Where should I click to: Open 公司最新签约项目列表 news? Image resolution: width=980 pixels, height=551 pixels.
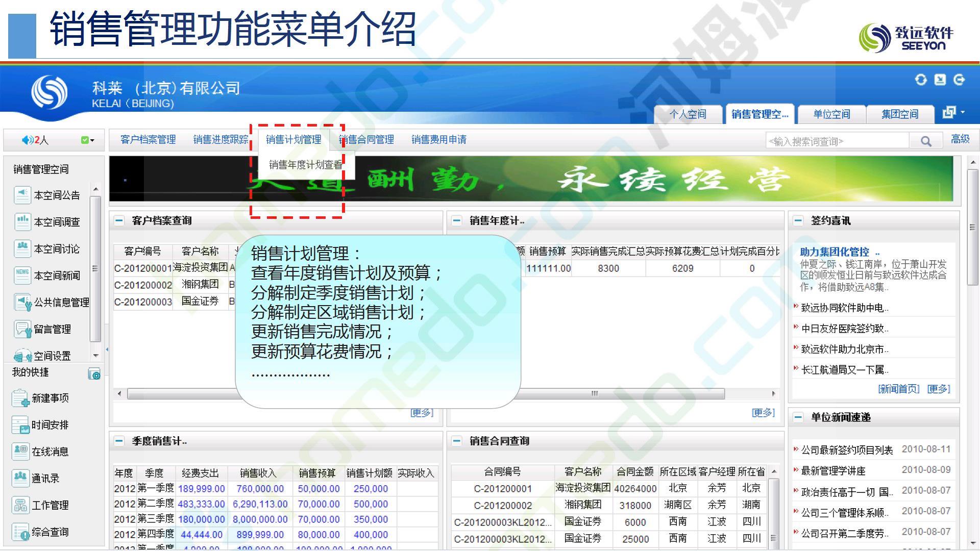[x=847, y=450]
